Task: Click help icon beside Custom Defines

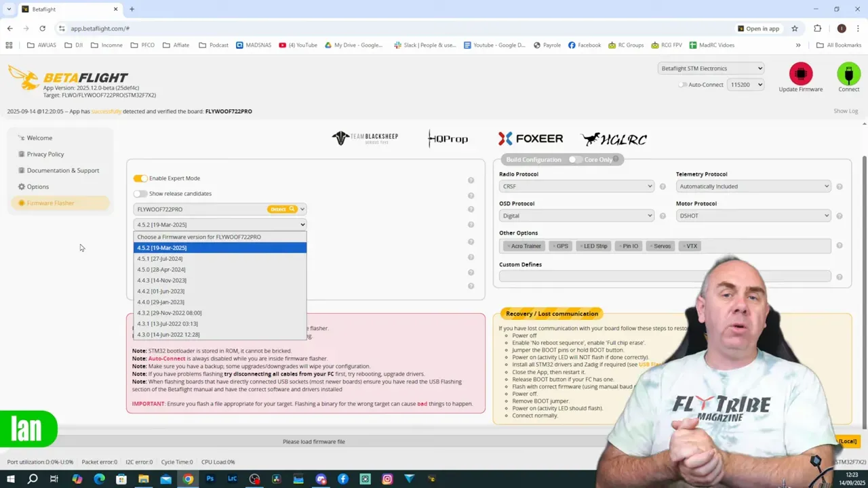Action: (x=840, y=277)
